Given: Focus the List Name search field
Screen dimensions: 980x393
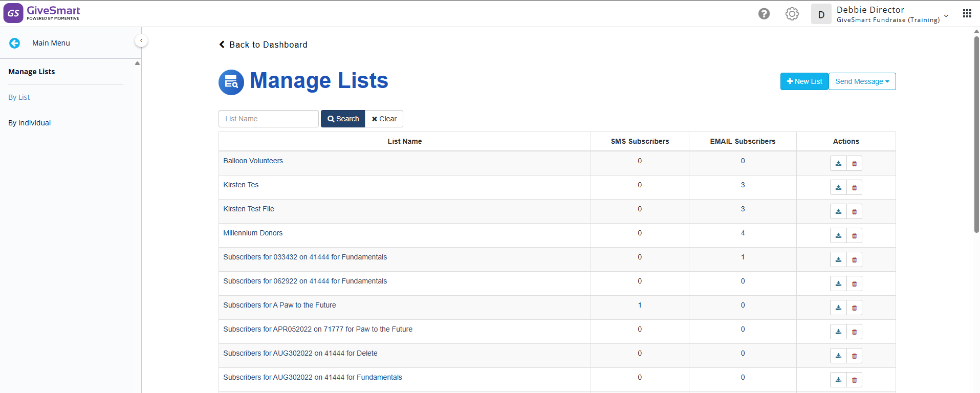Looking at the screenshot, I should click(269, 119).
